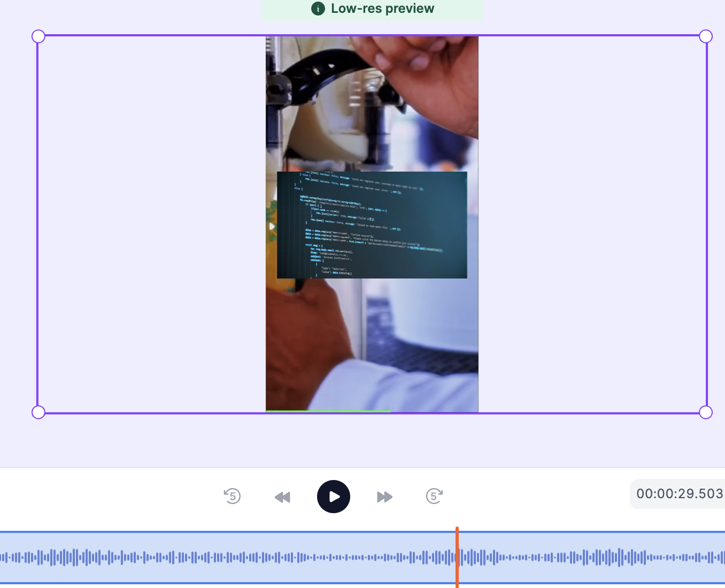Click the green progress bar under the video
This screenshot has height=588, width=725.
pos(328,411)
